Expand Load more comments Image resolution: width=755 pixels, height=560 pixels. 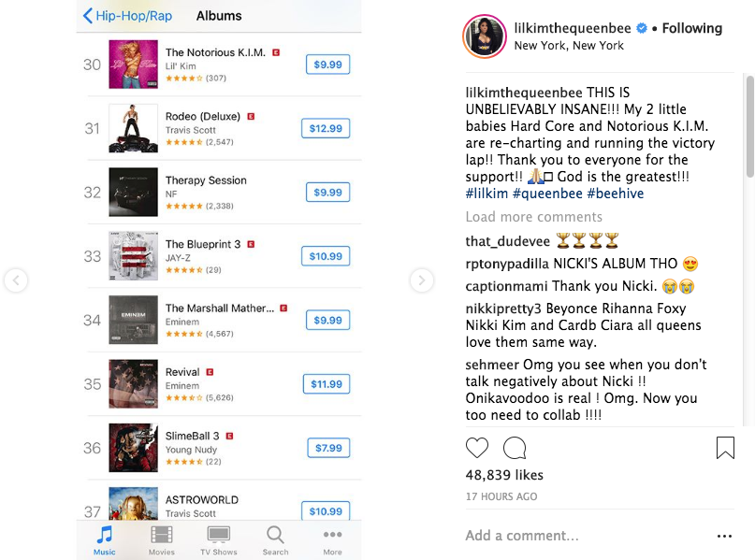point(533,217)
